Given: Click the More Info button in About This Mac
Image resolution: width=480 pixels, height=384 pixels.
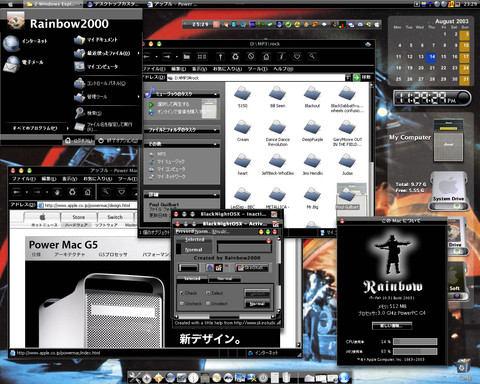Looking at the screenshot, I should [392, 326].
